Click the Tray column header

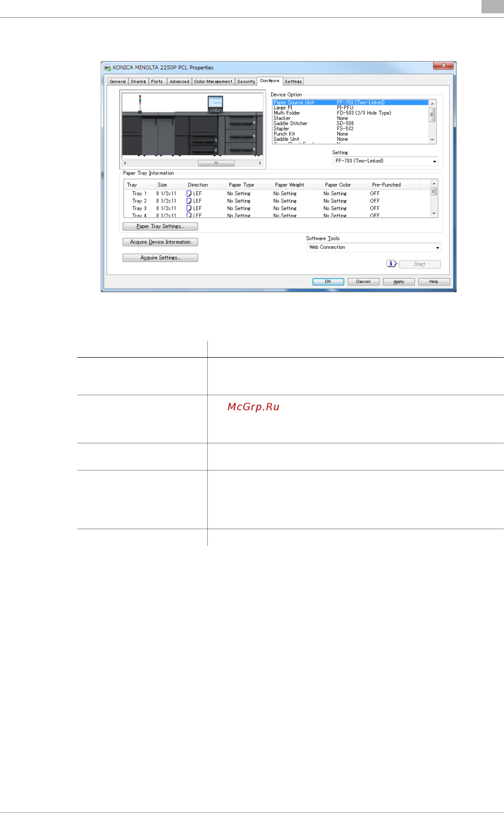click(x=139, y=185)
